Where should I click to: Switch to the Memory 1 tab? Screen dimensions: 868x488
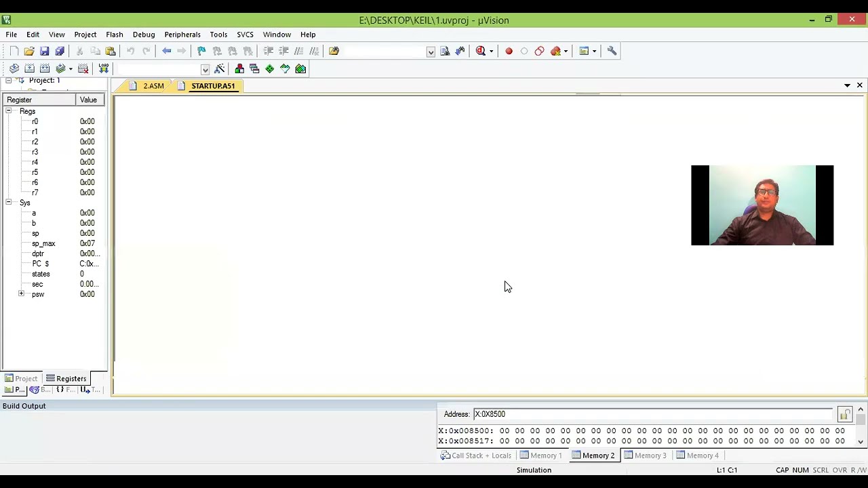540,455
